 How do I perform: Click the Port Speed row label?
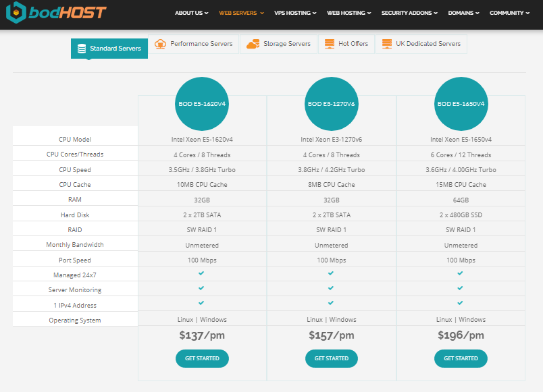click(75, 260)
